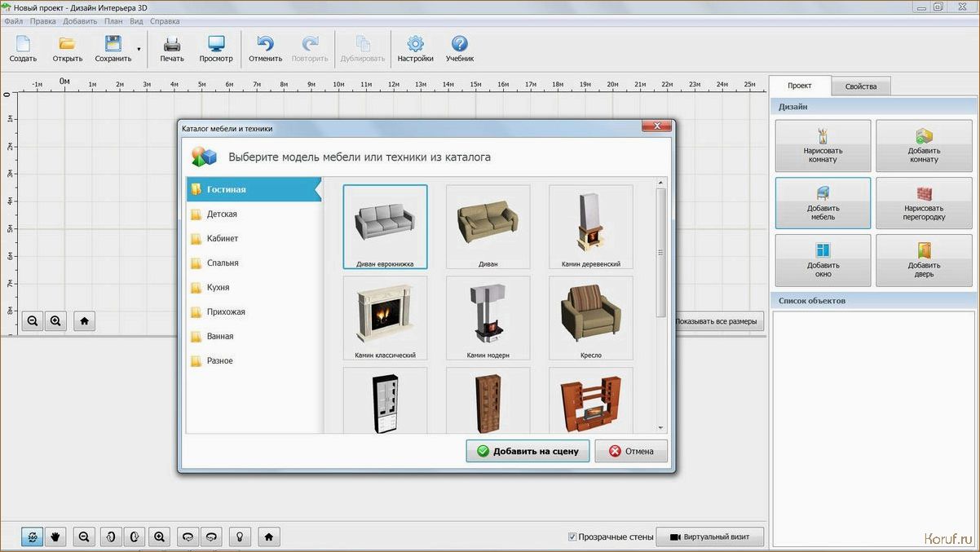
Task: Select the Разное category folder
Action: [254, 360]
